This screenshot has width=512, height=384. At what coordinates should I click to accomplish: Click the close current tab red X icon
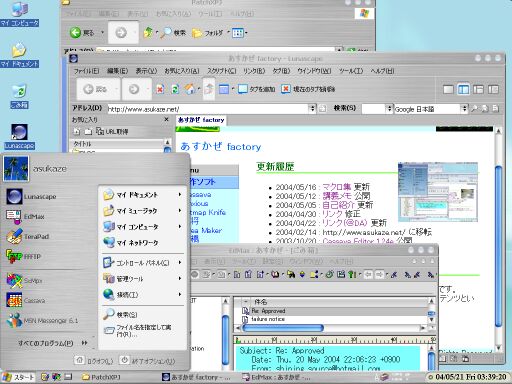[x=285, y=89]
